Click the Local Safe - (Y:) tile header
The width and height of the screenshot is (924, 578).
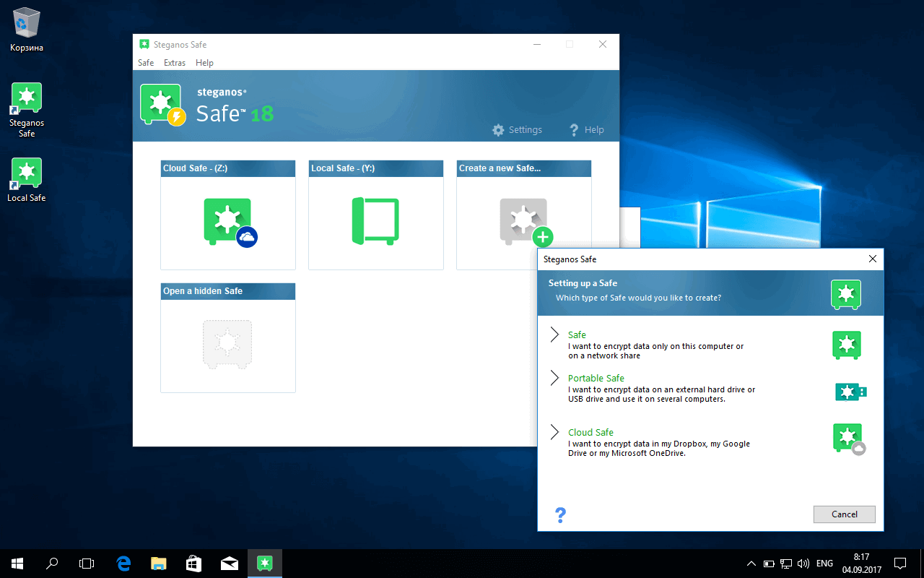[x=375, y=168]
